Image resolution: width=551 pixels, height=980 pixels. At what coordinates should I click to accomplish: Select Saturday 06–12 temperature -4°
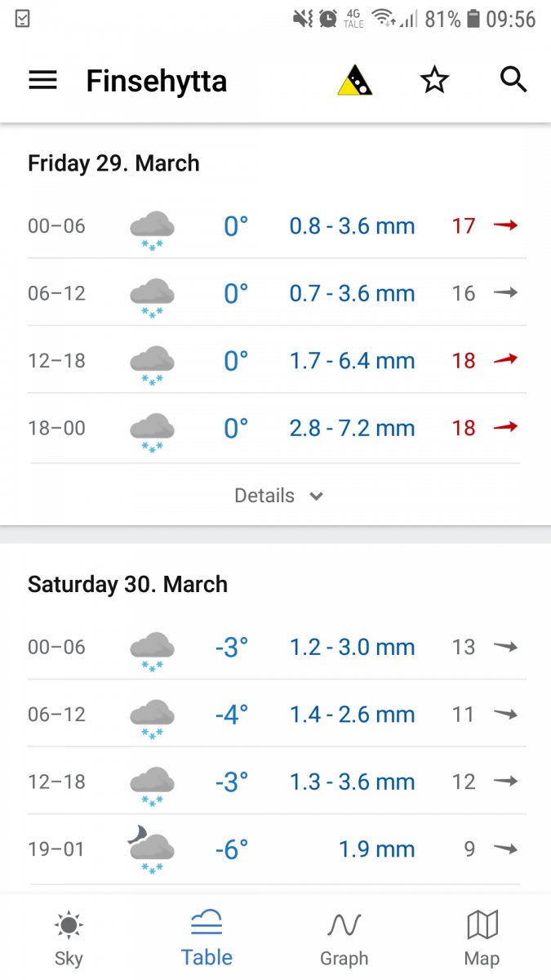point(232,715)
